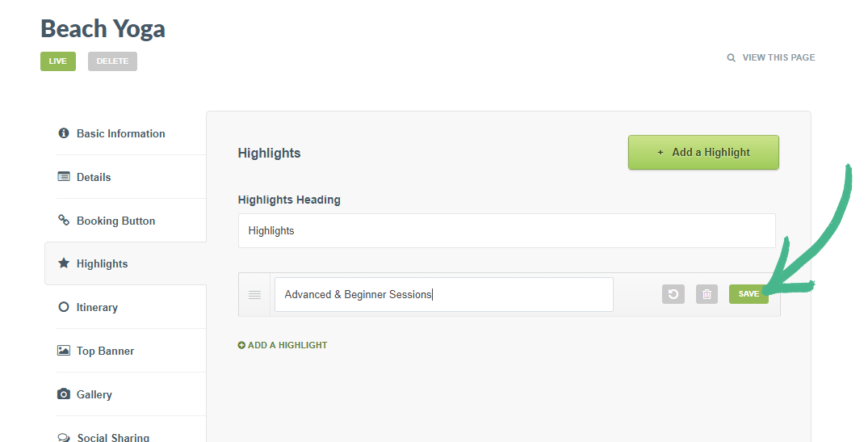Toggle the Live status button
Screen dimensions: 868x442
click(58, 61)
